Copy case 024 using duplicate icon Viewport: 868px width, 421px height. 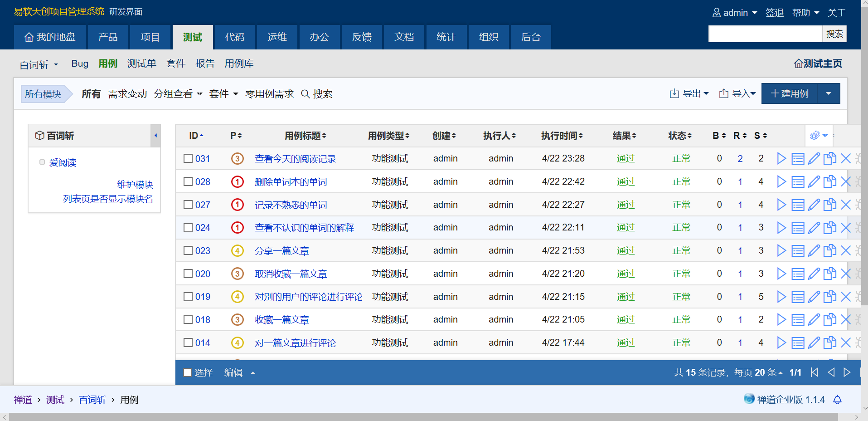(x=829, y=228)
